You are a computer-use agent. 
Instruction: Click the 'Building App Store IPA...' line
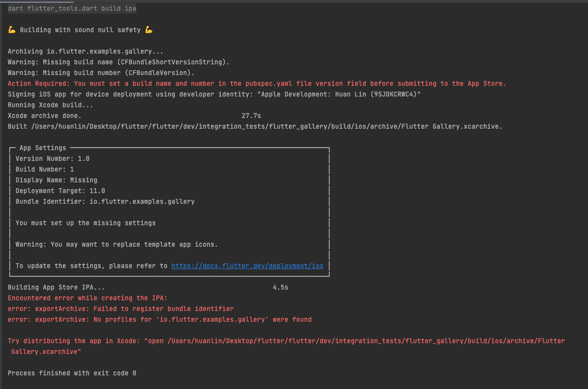56,287
